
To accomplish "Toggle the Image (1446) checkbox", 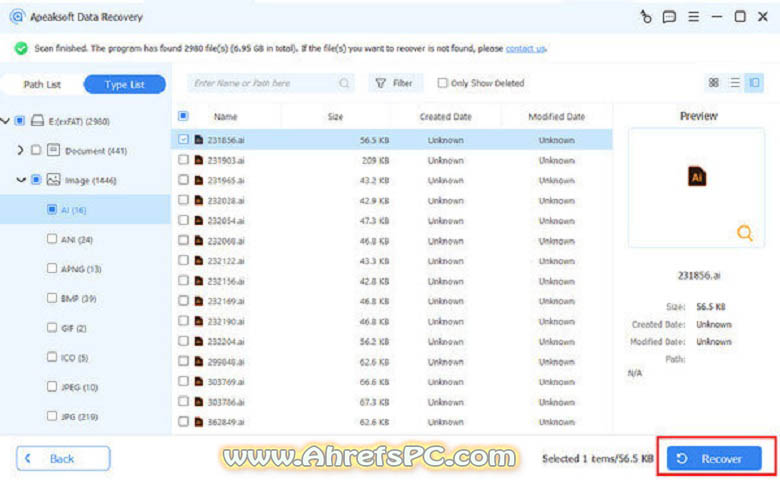I will [x=36, y=180].
